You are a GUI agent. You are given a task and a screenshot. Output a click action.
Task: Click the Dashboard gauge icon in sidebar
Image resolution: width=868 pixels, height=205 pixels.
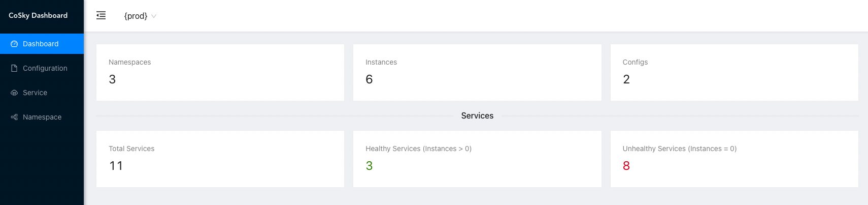tap(14, 44)
